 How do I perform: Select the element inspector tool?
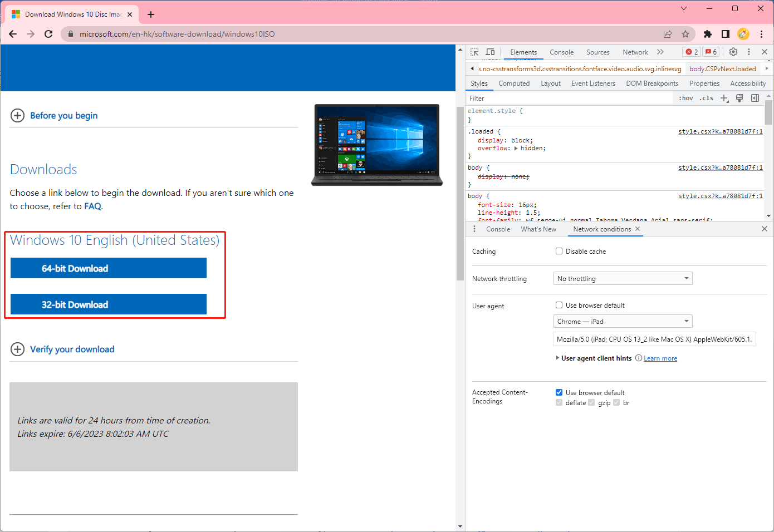coord(474,52)
